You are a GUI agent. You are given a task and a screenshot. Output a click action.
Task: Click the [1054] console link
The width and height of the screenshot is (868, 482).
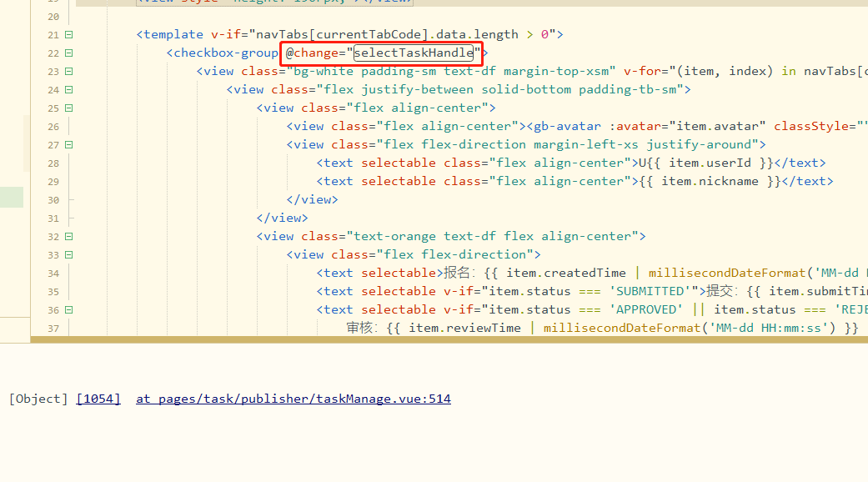[98, 399]
